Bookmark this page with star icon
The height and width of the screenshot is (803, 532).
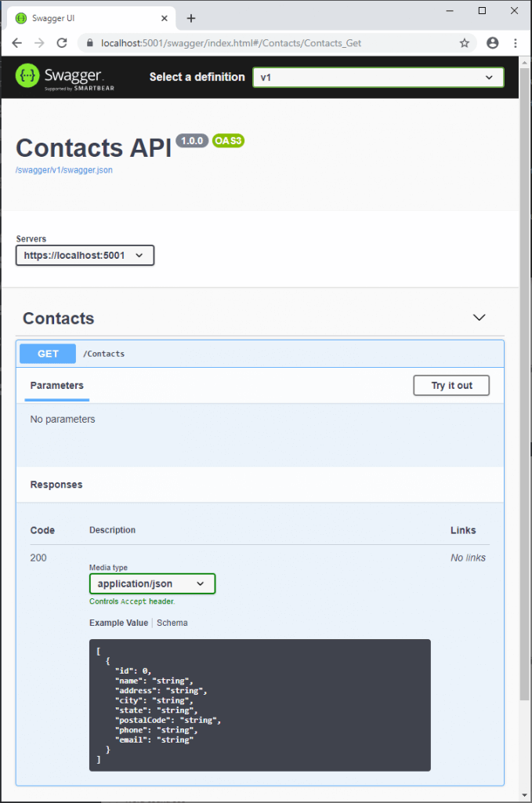(465, 43)
